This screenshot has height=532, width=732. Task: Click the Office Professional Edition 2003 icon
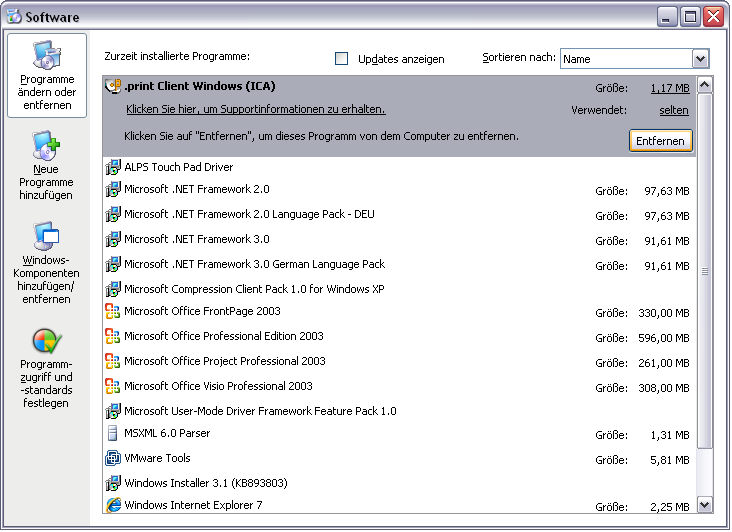[x=113, y=336]
